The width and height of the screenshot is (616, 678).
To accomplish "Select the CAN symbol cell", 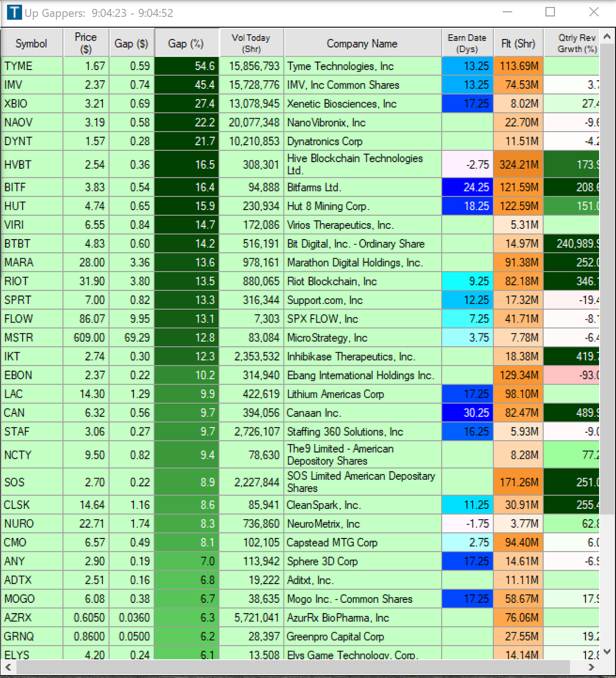I will click(x=32, y=412).
